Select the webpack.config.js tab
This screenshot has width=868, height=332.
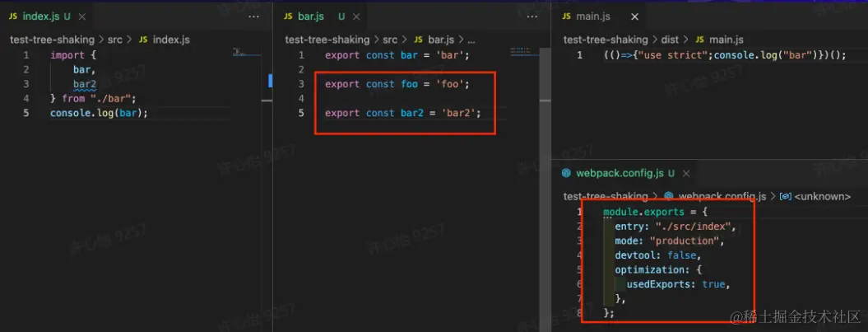tap(625, 173)
